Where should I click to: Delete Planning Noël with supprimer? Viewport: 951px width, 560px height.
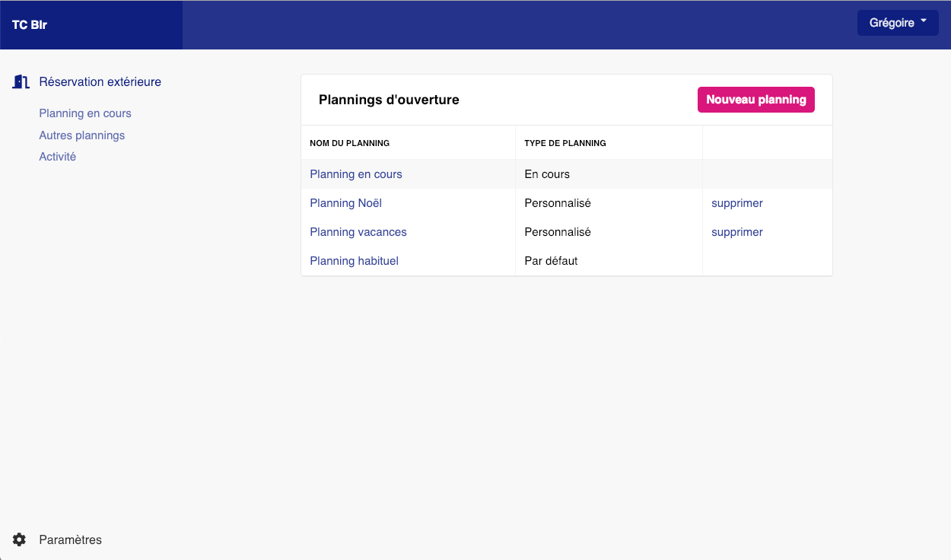point(736,203)
